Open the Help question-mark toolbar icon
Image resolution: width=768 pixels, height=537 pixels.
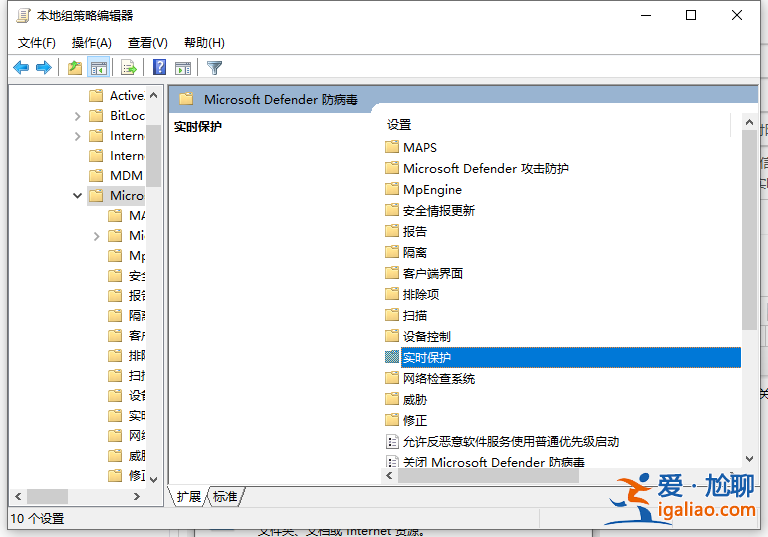[159, 67]
